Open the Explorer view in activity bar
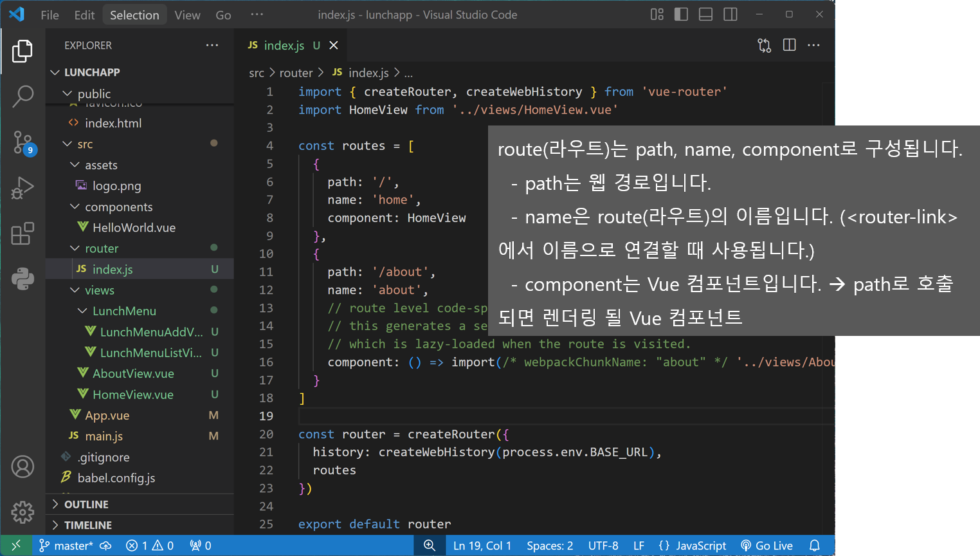The image size is (980, 556). click(23, 51)
